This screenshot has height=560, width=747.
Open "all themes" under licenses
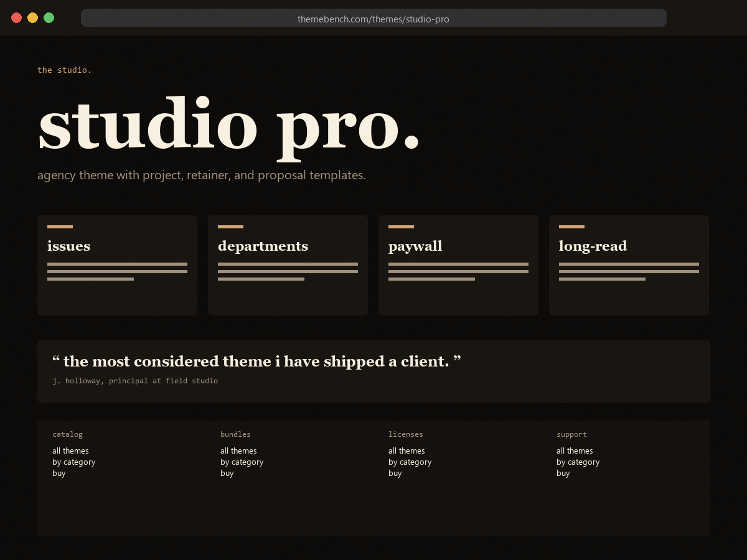406,450
